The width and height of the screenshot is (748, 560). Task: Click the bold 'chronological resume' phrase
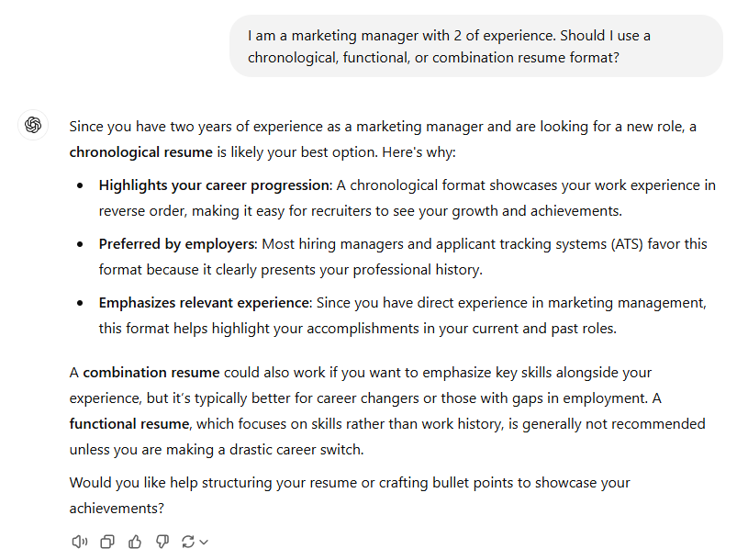click(140, 152)
